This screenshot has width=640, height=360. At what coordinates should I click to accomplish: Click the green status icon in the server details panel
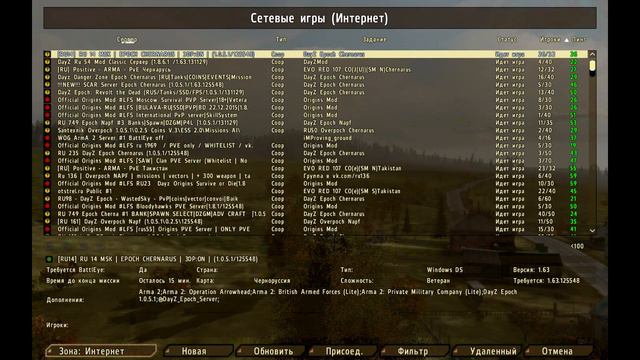pos(49,259)
